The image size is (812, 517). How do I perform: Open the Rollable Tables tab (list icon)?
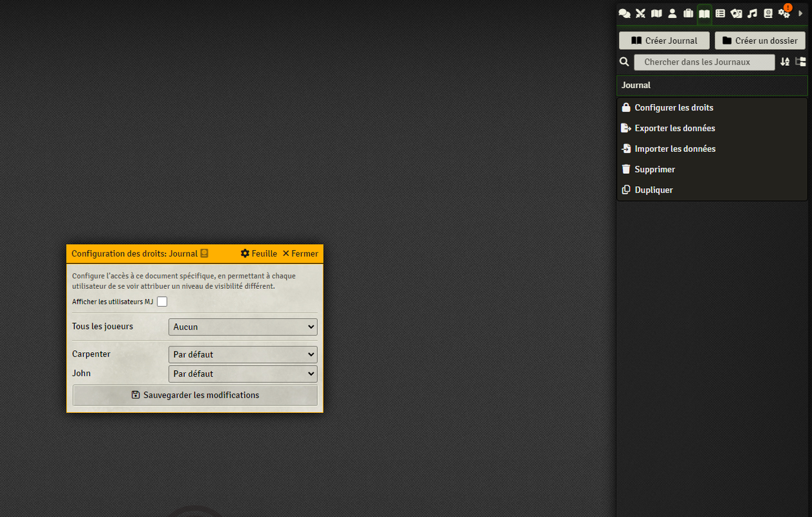point(720,13)
